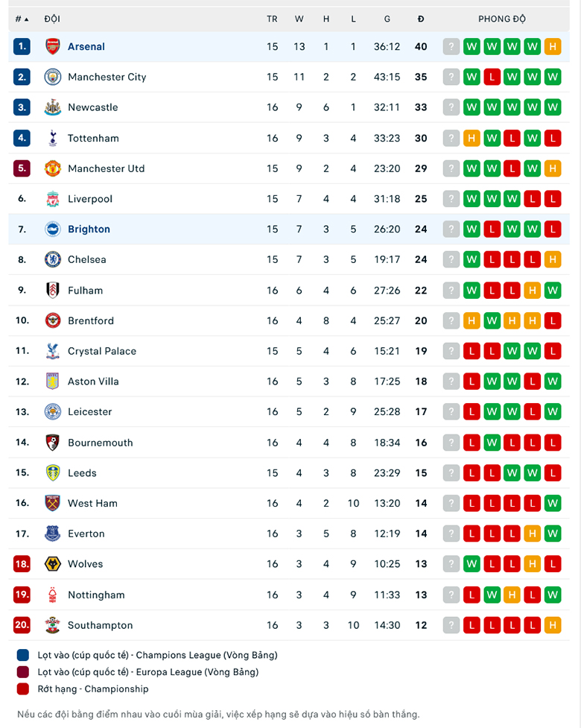Click the Nottingham tree crest icon
This screenshot has height=728, width=581.
click(x=52, y=595)
